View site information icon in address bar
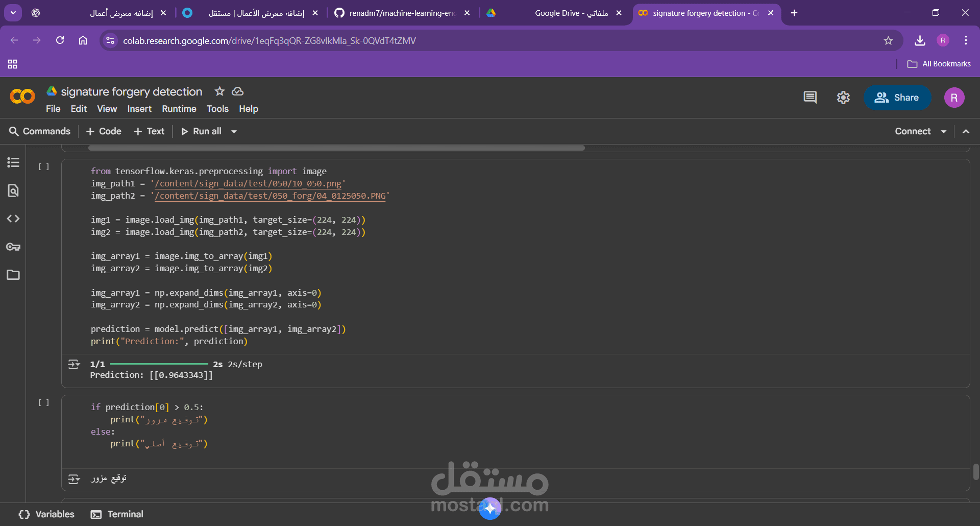 click(110, 40)
